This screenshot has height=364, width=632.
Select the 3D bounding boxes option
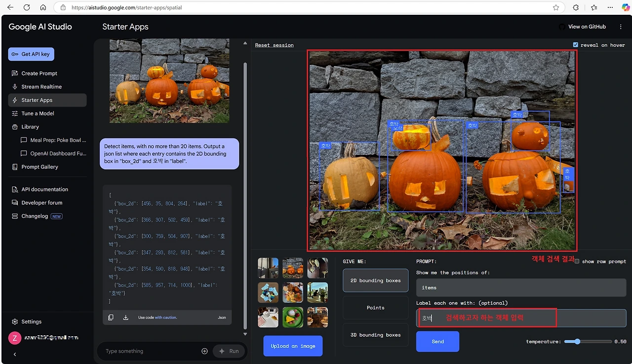(x=375, y=335)
